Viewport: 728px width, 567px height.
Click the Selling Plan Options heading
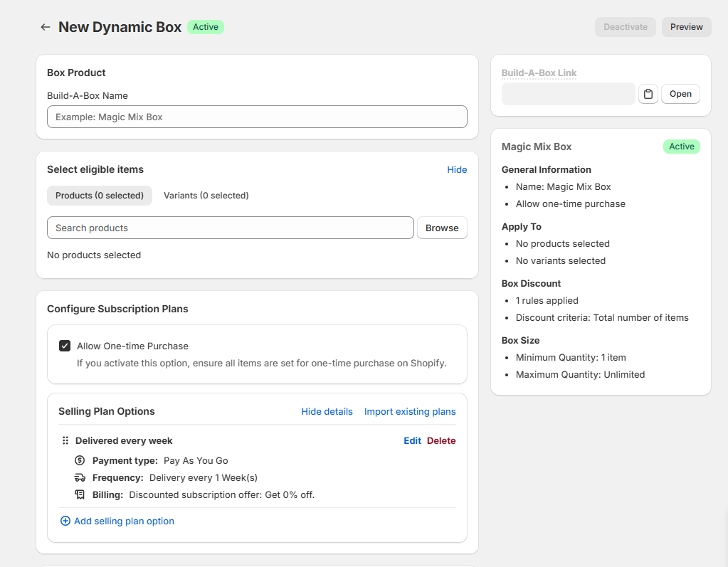point(107,412)
